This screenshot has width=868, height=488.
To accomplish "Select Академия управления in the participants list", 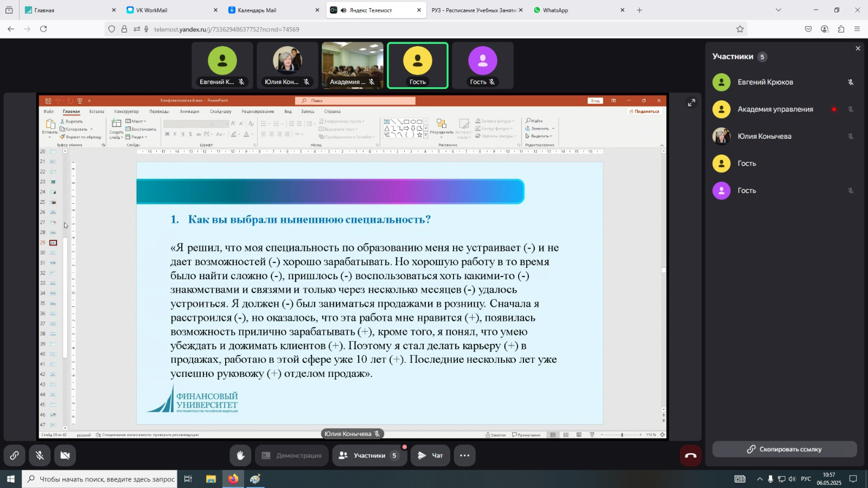I will (x=784, y=110).
